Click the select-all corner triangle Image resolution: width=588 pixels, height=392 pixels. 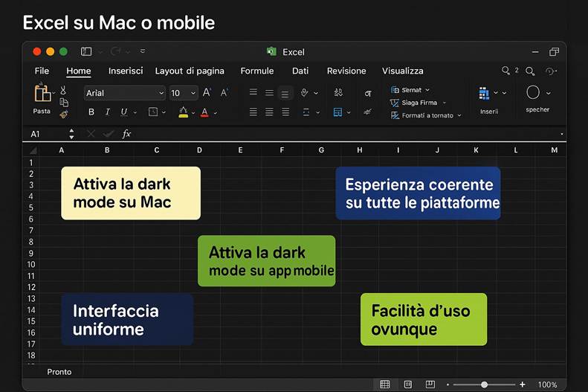33,150
